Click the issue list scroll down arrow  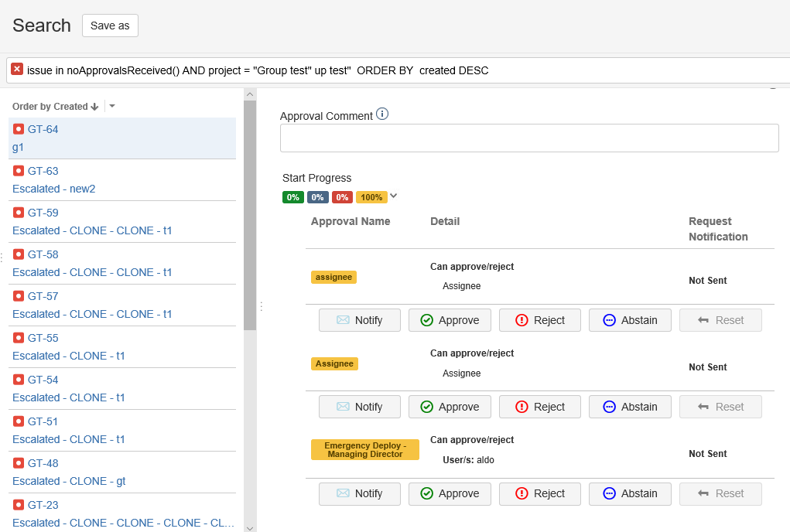[x=249, y=527]
